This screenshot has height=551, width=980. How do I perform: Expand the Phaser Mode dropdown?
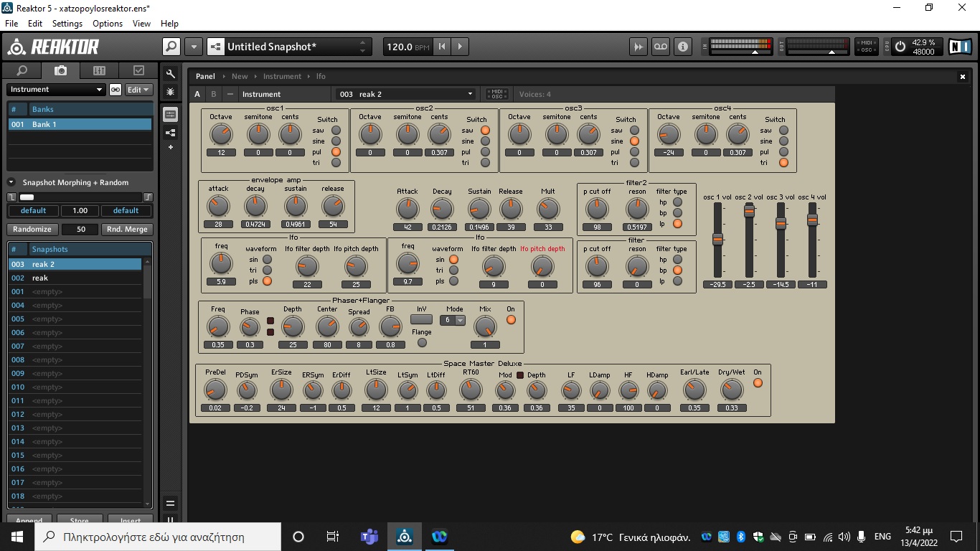[x=460, y=321]
